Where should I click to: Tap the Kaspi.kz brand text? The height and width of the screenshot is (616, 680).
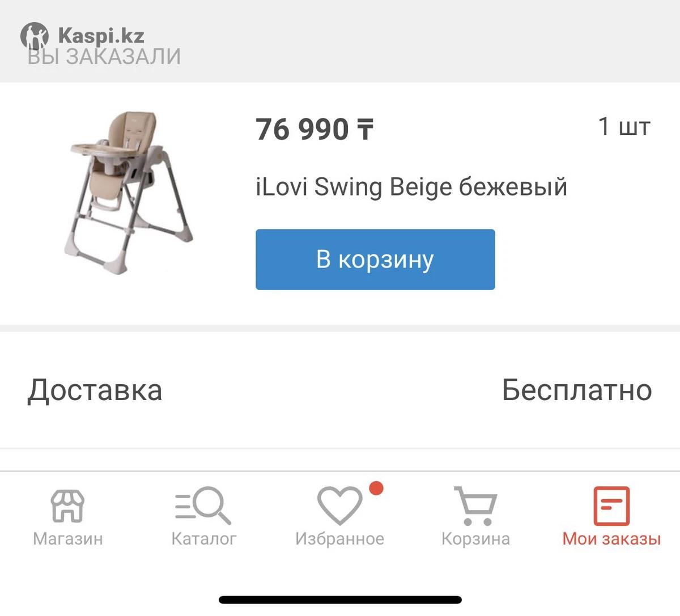(101, 36)
